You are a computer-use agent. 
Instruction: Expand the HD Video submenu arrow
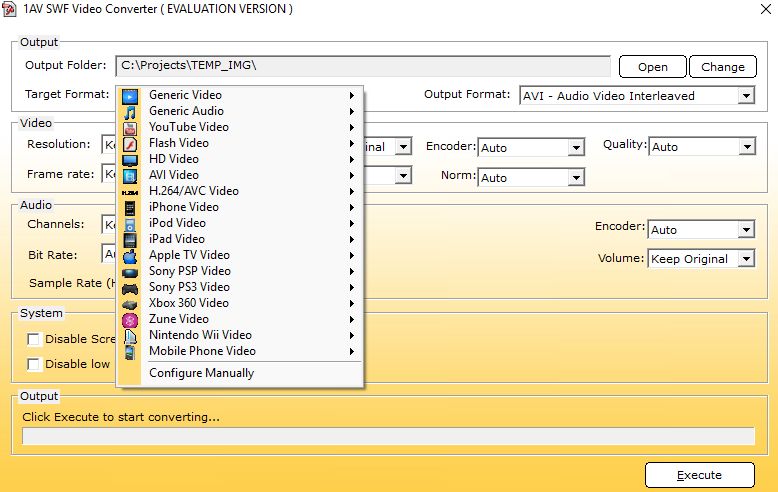352,159
